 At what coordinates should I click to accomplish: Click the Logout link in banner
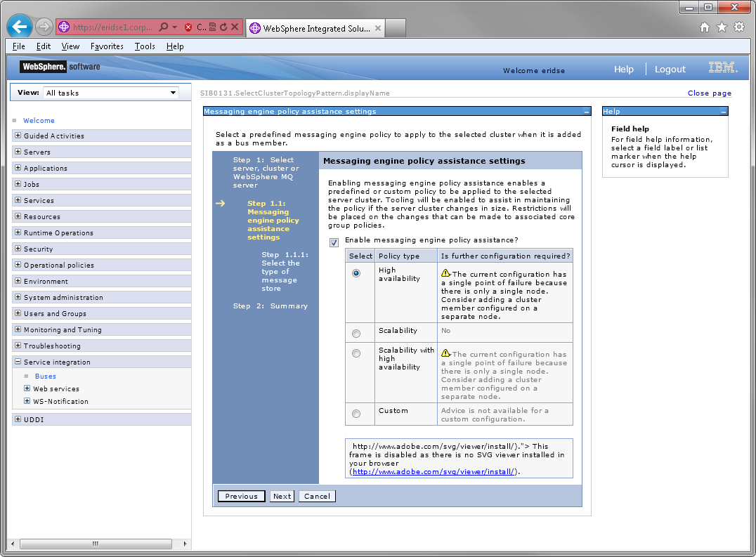tap(670, 70)
